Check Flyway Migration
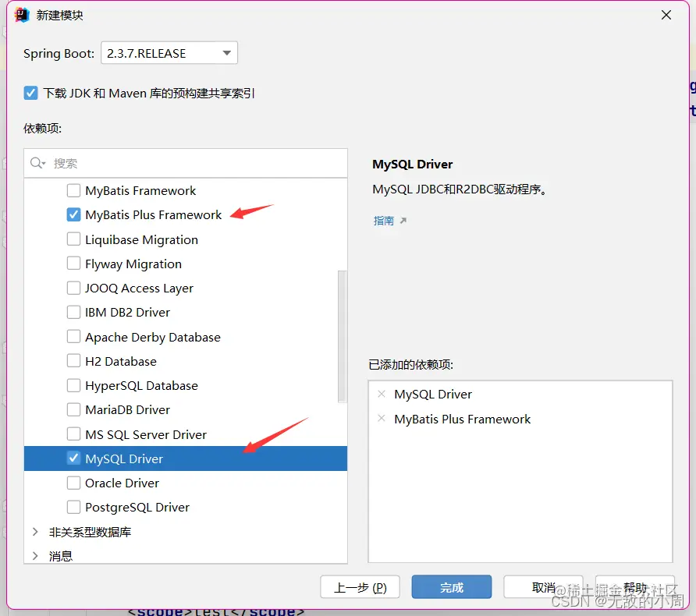 click(73, 264)
